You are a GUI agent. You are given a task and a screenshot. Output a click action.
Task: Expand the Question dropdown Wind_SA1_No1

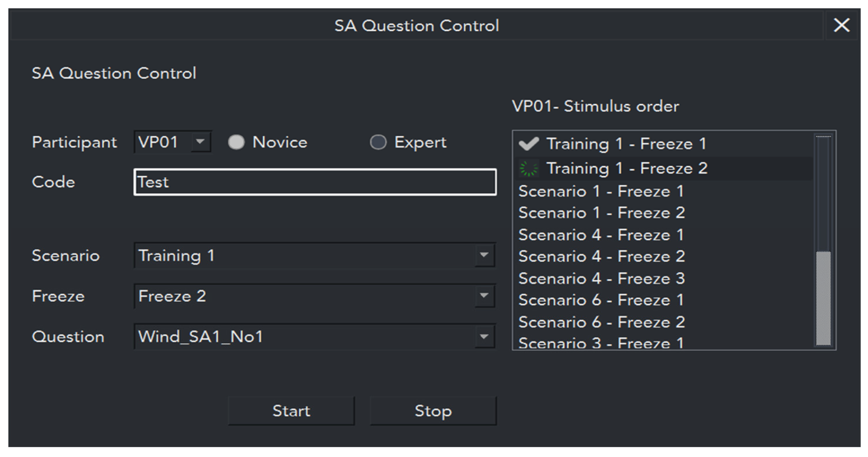484,337
